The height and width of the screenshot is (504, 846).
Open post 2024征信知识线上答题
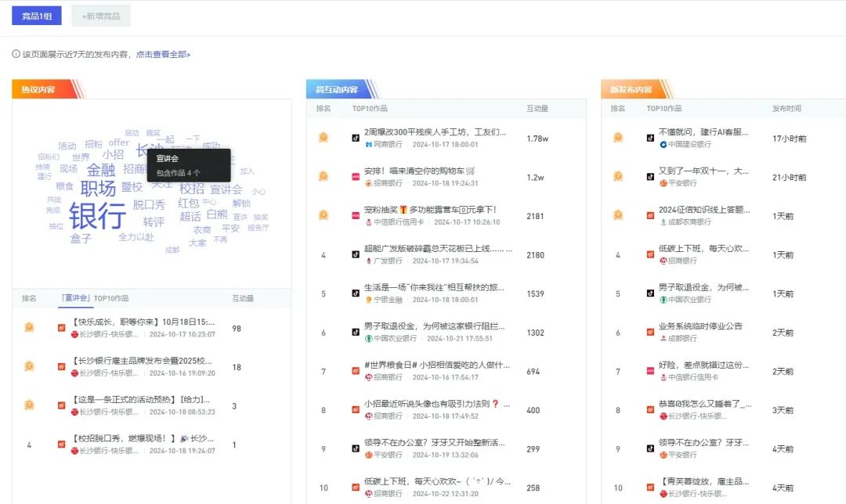[x=704, y=210]
